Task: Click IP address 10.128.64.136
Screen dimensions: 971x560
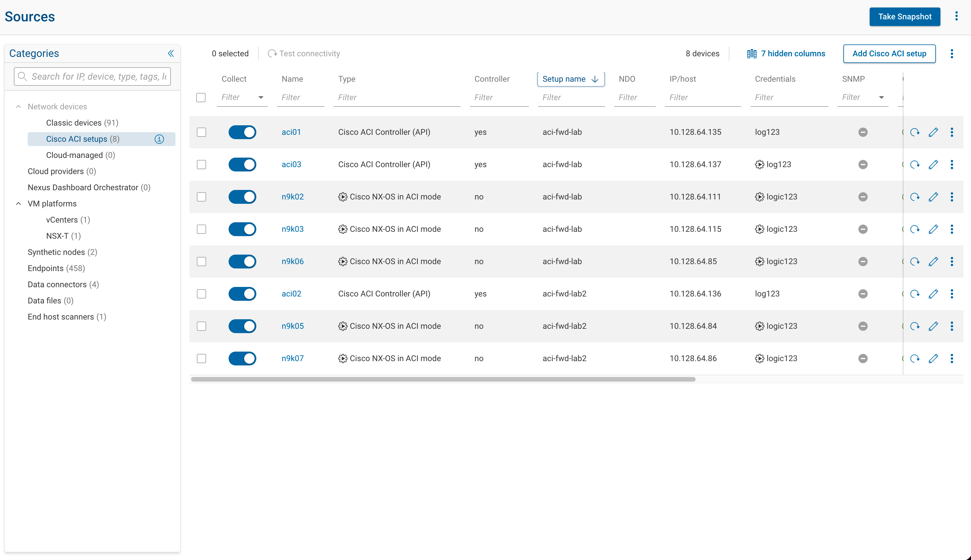Action: 695,294
